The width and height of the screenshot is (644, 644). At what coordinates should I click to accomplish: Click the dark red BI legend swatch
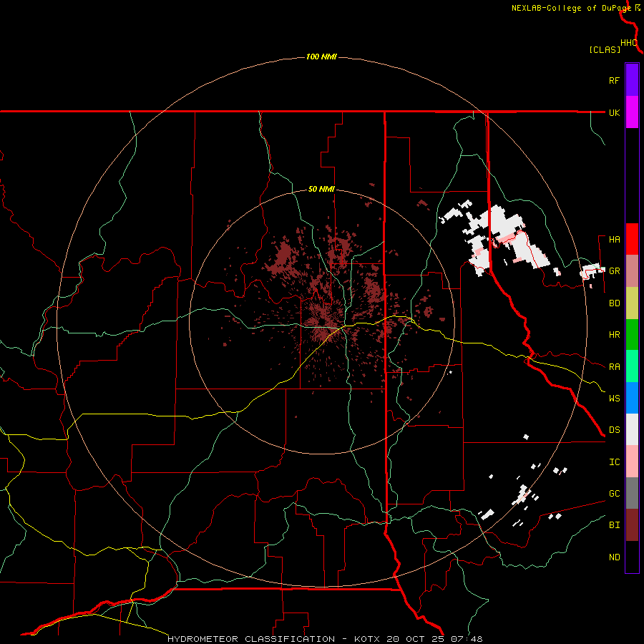click(x=632, y=525)
